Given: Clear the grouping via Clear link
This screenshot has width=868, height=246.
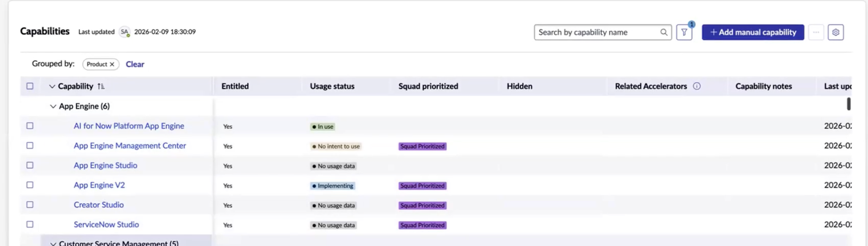Looking at the screenshot, I should point(135,64).
